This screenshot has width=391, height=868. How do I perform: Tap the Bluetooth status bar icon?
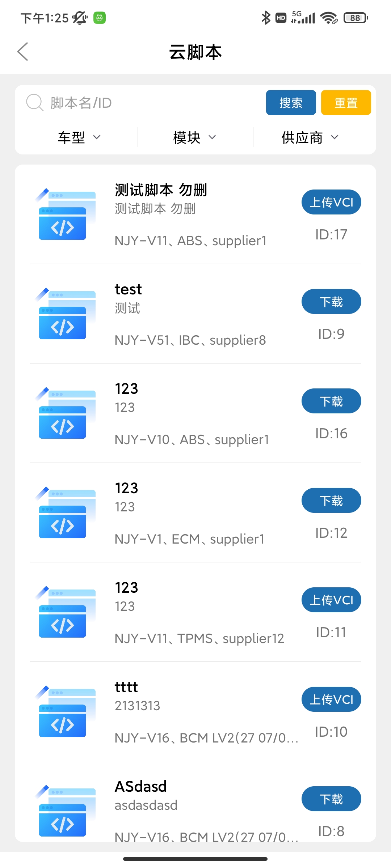click(x=266, y=17)
